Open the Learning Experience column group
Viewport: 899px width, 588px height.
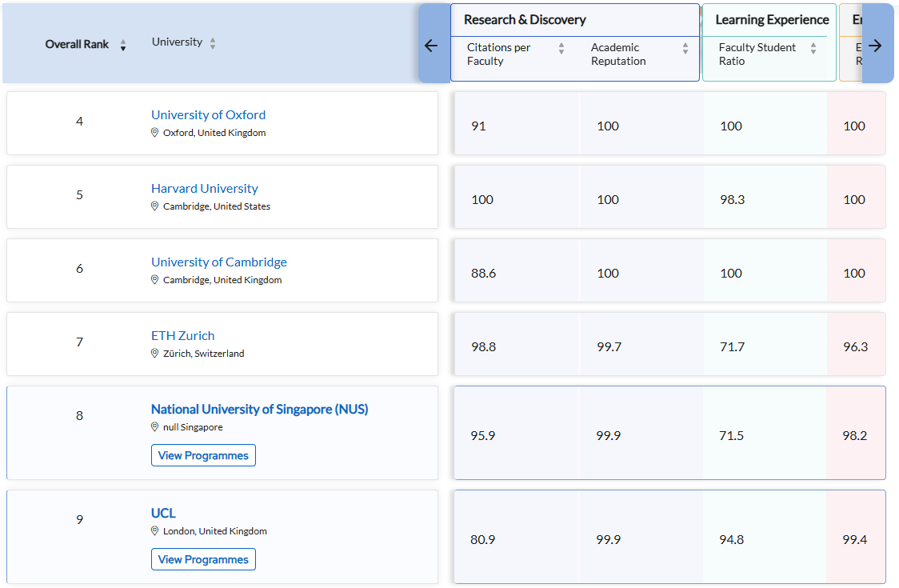[x=772, y=20]
